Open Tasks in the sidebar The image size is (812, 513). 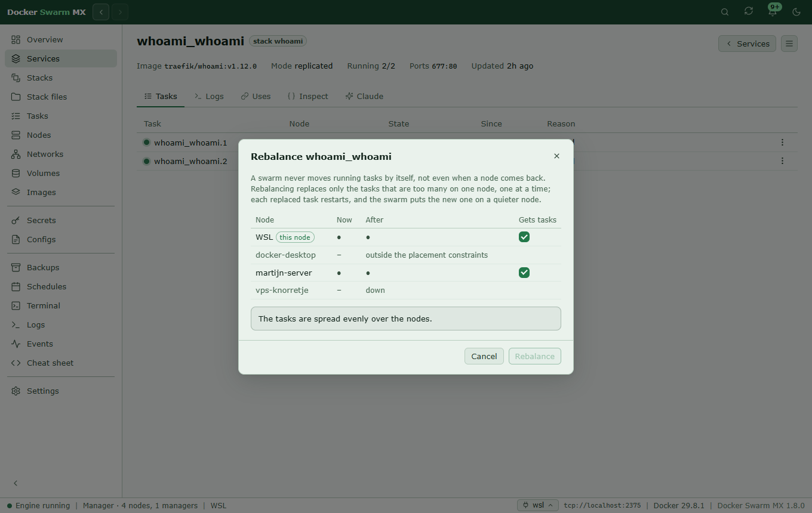tap(61, 116)
